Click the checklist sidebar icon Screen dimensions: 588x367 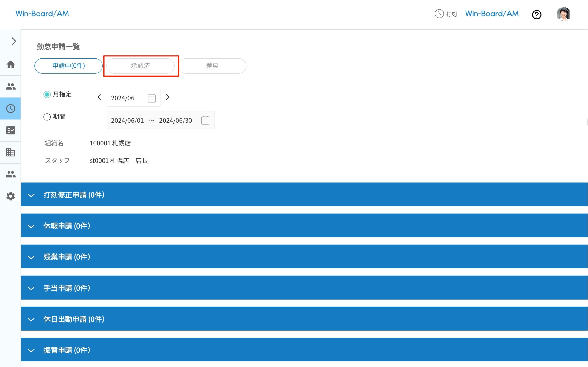[x=10, y=130]
